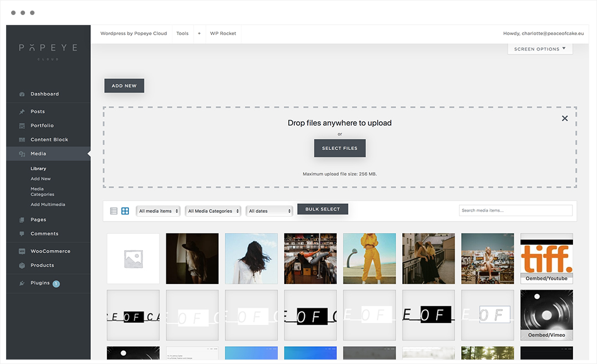The width and height of the screenshot is (597, 364).
Task: Click the Plugins plug icon
Action: 22,283
